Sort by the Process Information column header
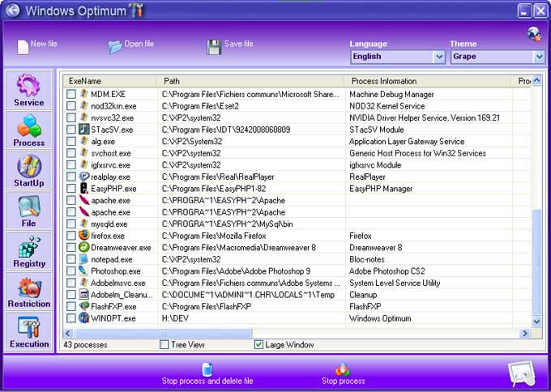Image resolution: width=551 pixels, height=392 pixels. tap(429, 81)
